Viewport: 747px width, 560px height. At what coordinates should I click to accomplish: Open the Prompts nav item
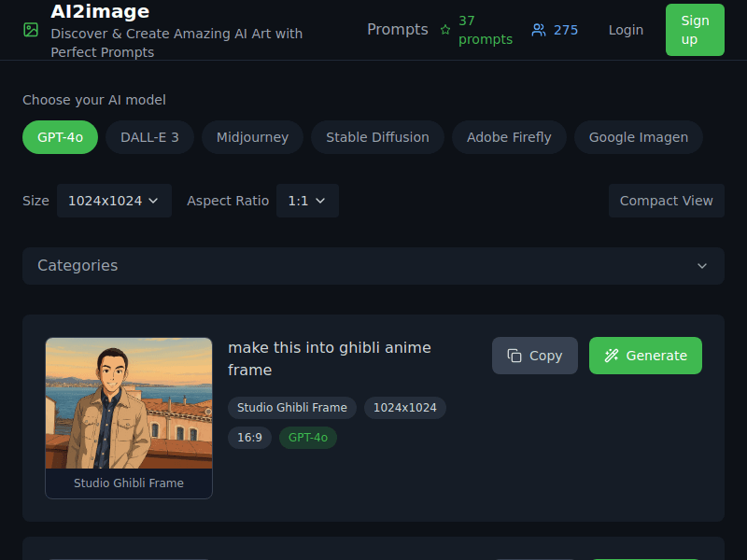coord(398,30)
